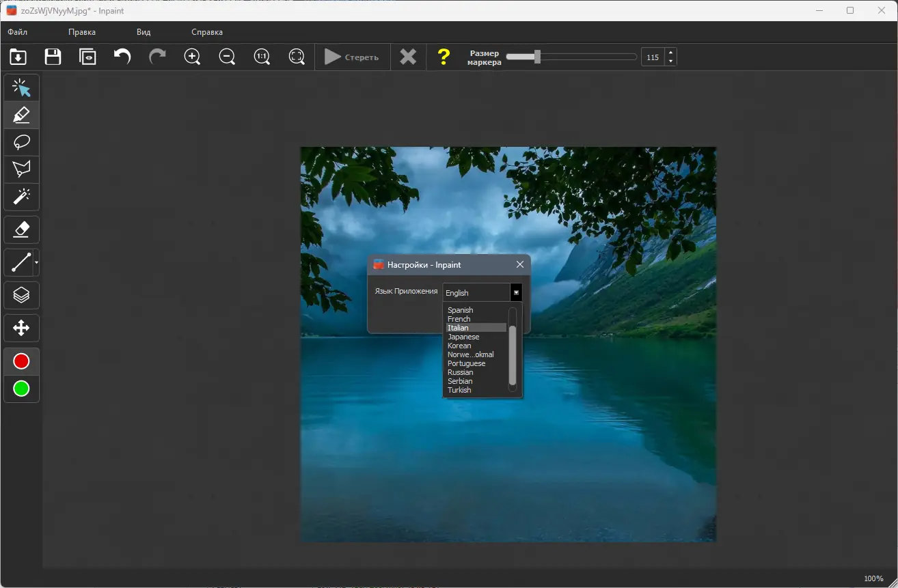Viewport: 898px width, 588px height.
Task: Open the Файл menu
Action: pos(18,32)
